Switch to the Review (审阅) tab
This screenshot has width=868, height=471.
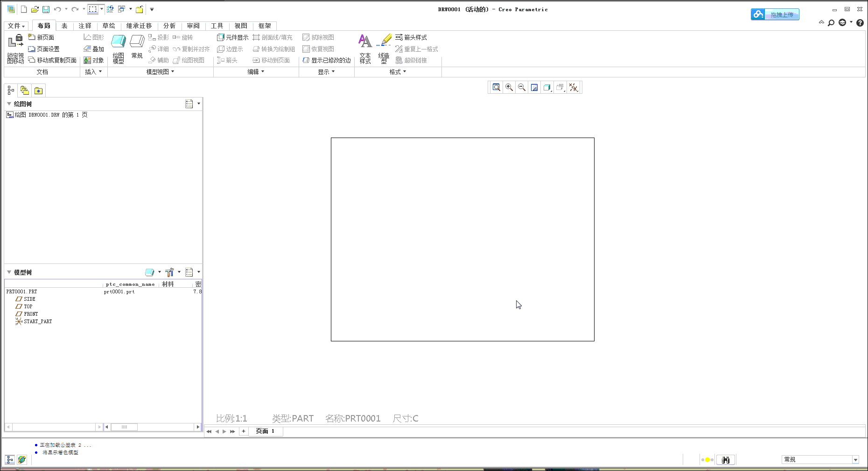(x=193, y=26)
